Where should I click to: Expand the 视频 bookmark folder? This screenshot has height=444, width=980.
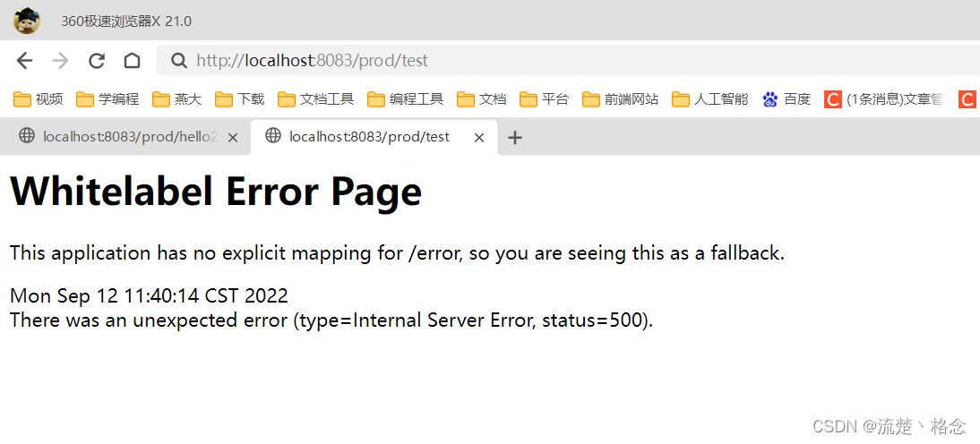tap(39, 99)
